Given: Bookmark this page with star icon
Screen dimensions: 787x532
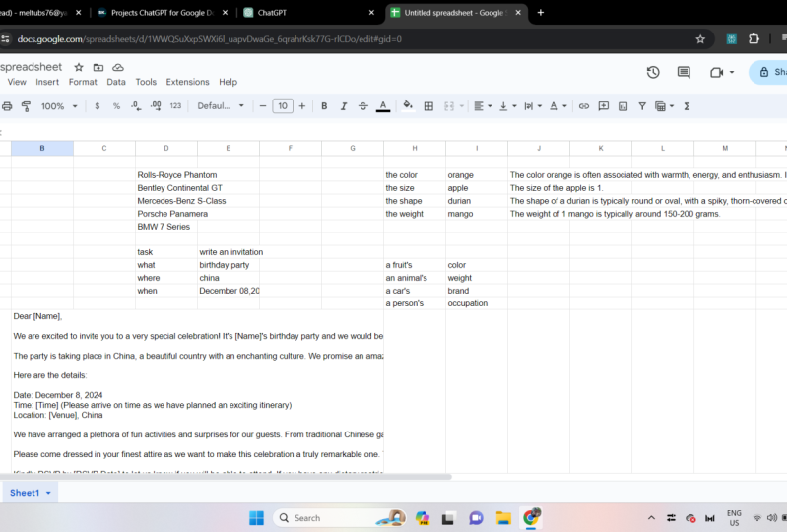Looking at the screenshot, I should (x=700, y=39).
